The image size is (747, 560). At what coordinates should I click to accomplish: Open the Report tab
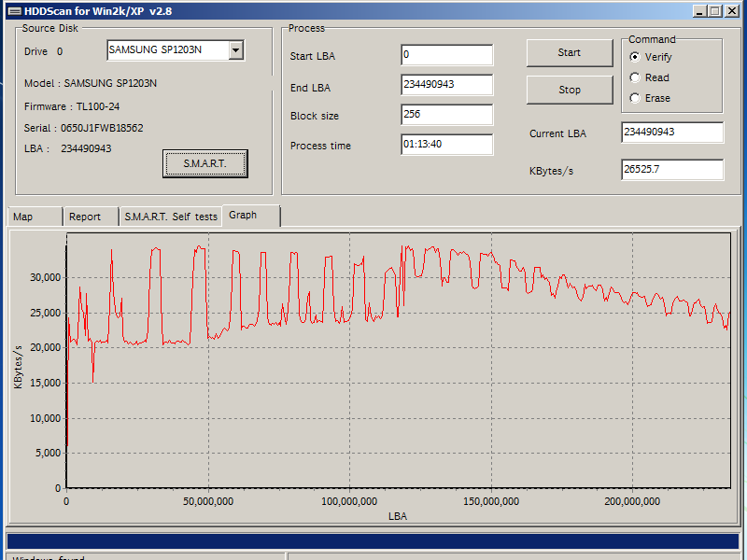[x=85, y=217]
